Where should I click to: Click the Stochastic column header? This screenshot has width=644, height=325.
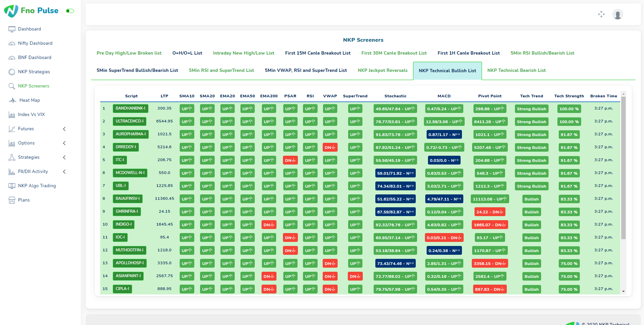(x=395, y=96)
